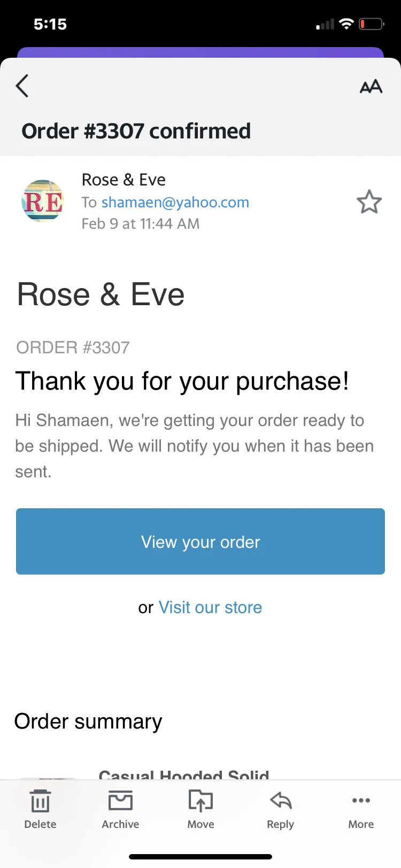The height and width of the screenshot is (868, 401).
Task: Delete this email with trash icon
Action: (x=40, y=809)
